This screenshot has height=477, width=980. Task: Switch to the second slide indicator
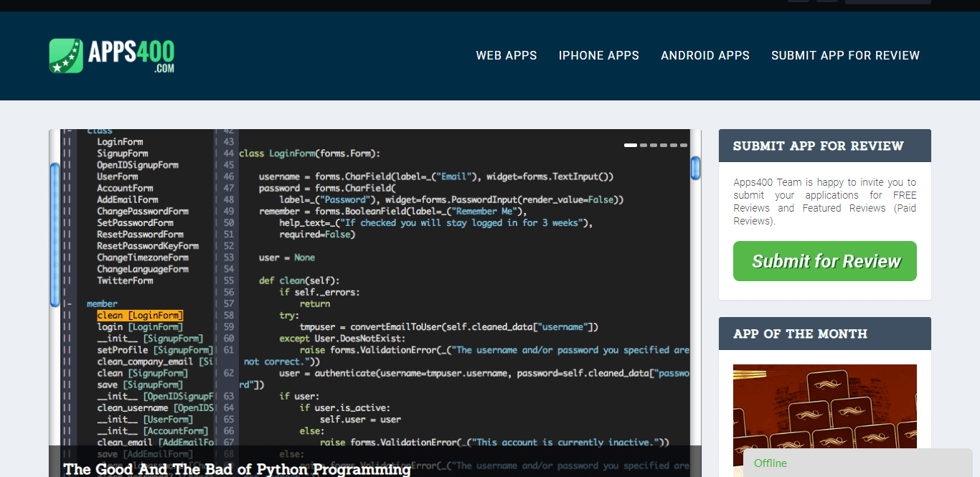click(644, 146)
